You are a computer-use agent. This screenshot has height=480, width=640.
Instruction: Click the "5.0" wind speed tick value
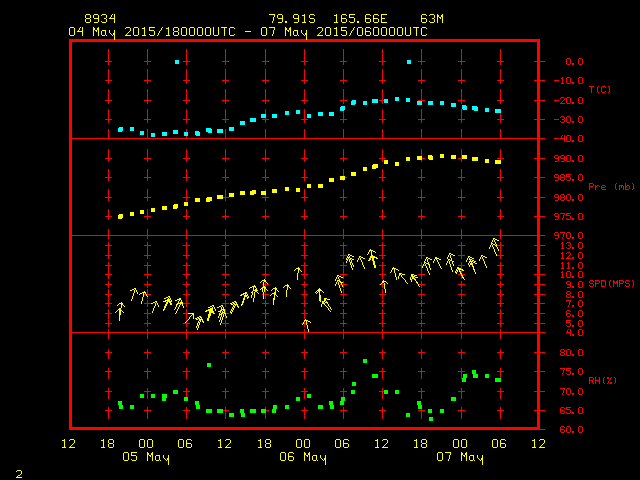(574, 323)
